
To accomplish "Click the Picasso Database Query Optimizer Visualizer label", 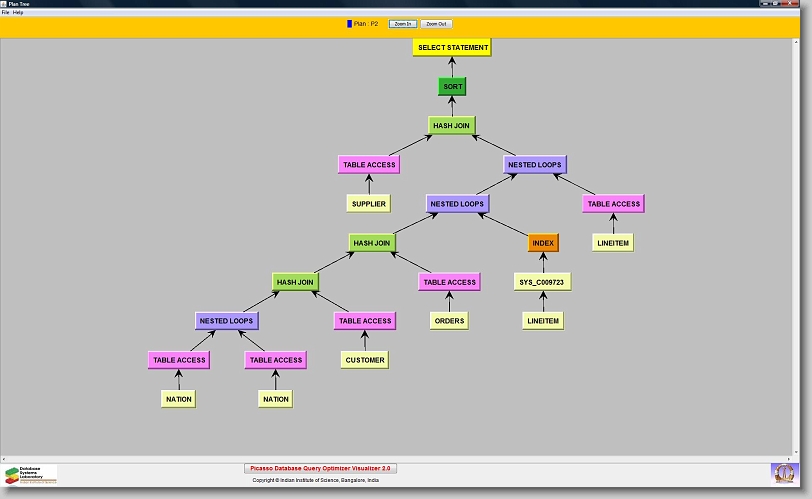I will pyautogui.click(x=321, y=467).
